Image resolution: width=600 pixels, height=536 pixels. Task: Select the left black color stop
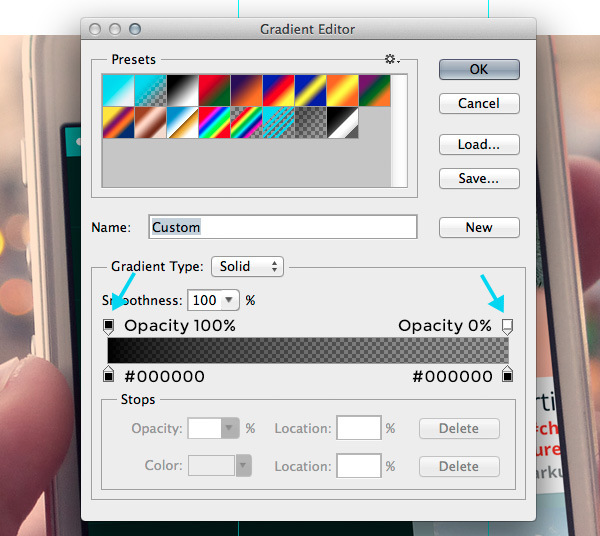[109, 375]
